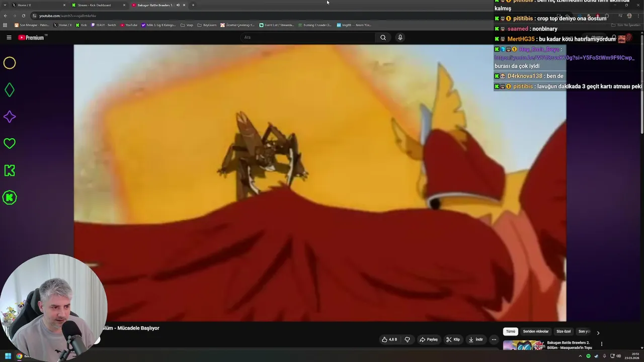The image size is (644, 362).
Task: Open 'ImgBB — Resim Yük...' bookmark
Action: coord(354,25)
